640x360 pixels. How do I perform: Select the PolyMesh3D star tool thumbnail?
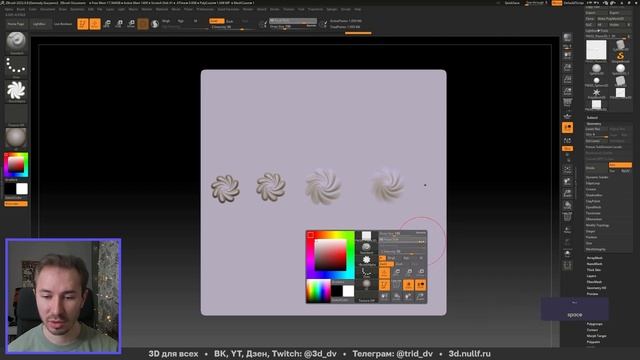[x=596, y=93]
